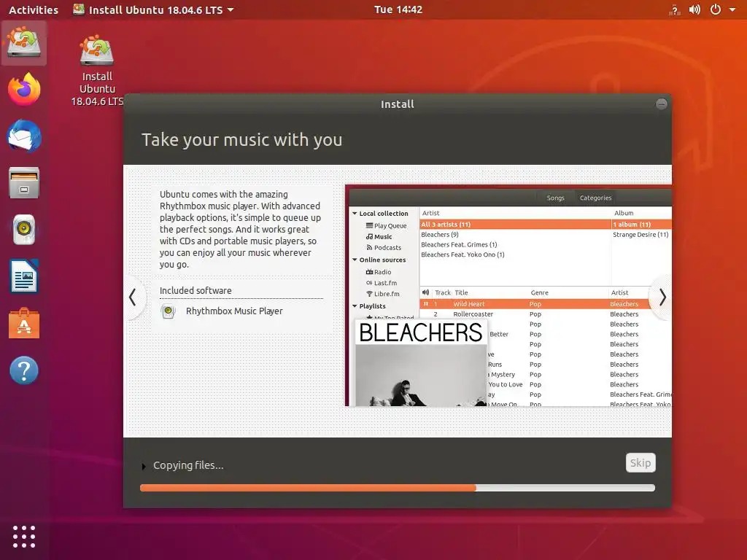
Task: Click the Rhythmbox slideshow screenshot
Action: pyautogui.click(x=508, y=295)
